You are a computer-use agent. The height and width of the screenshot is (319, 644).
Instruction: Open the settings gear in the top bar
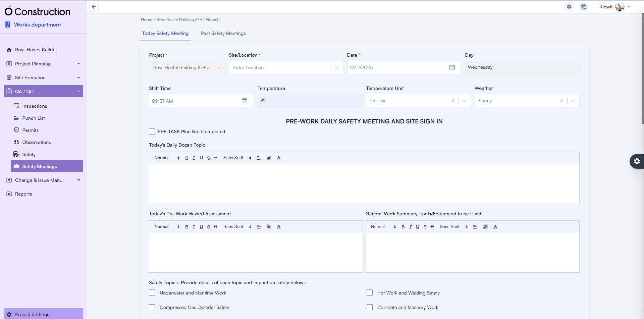pyautogui.click(x=569, y=7)
